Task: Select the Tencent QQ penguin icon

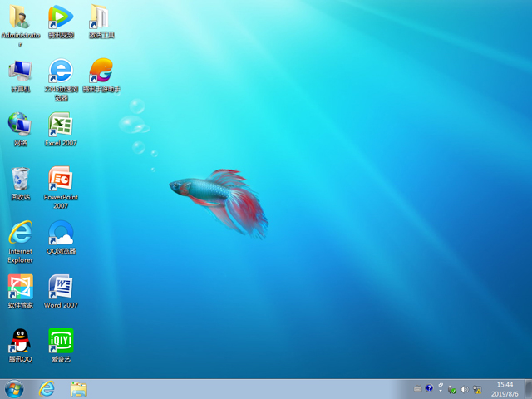Action: [x=20, y=341]
